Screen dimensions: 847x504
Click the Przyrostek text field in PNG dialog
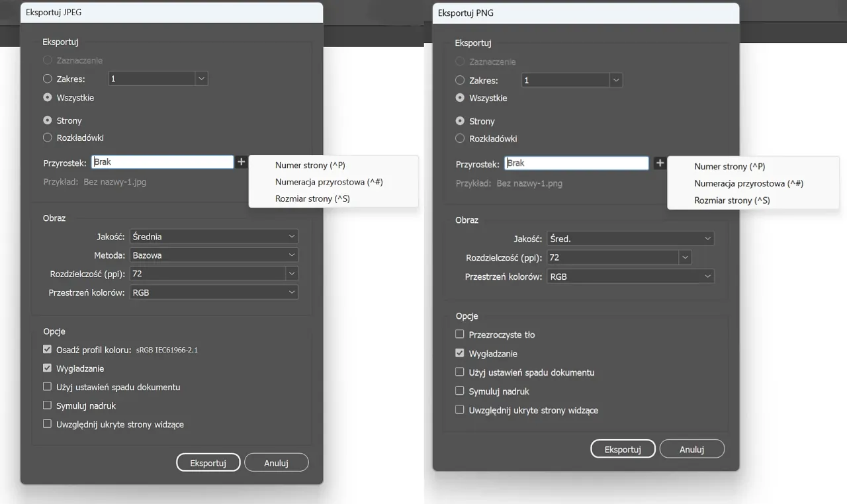(576, 163)
